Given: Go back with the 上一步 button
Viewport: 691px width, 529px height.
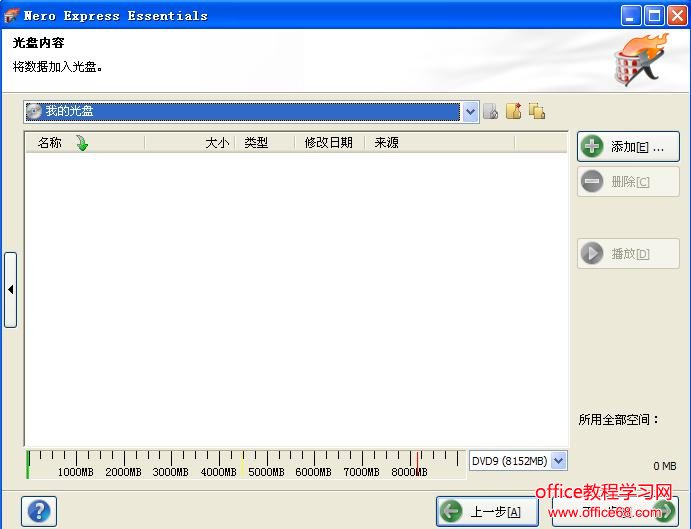Looking at the screenshot, I should tap(487, 511).
